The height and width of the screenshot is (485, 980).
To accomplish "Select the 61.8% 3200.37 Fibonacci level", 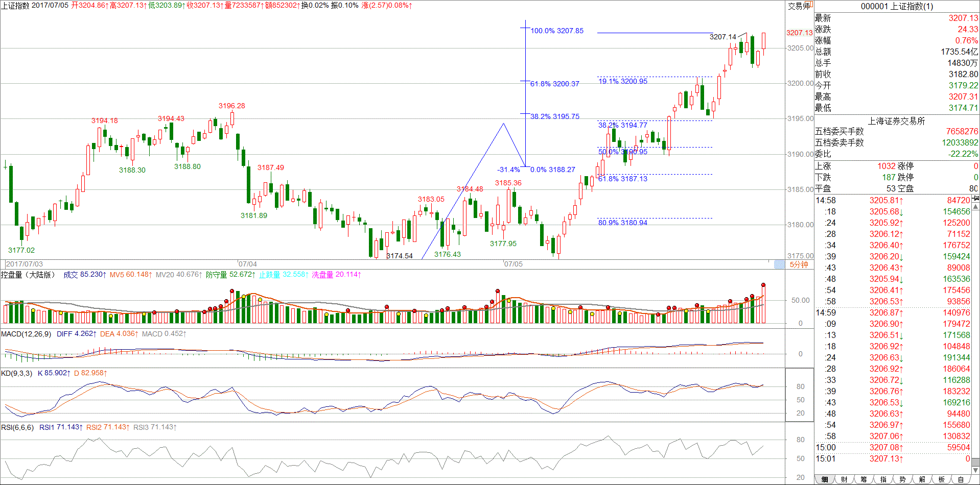I will pyautogui.click(x=555, y=84).
